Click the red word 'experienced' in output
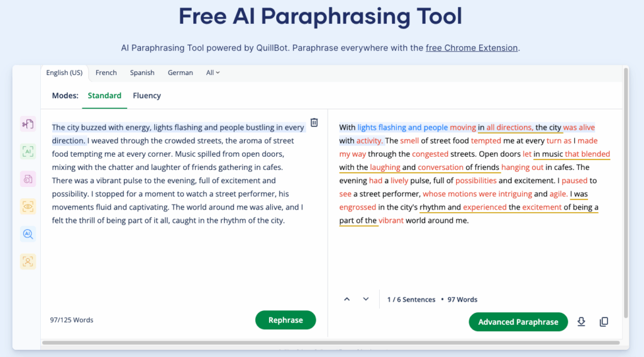644x357 pixels. (485, 207)
